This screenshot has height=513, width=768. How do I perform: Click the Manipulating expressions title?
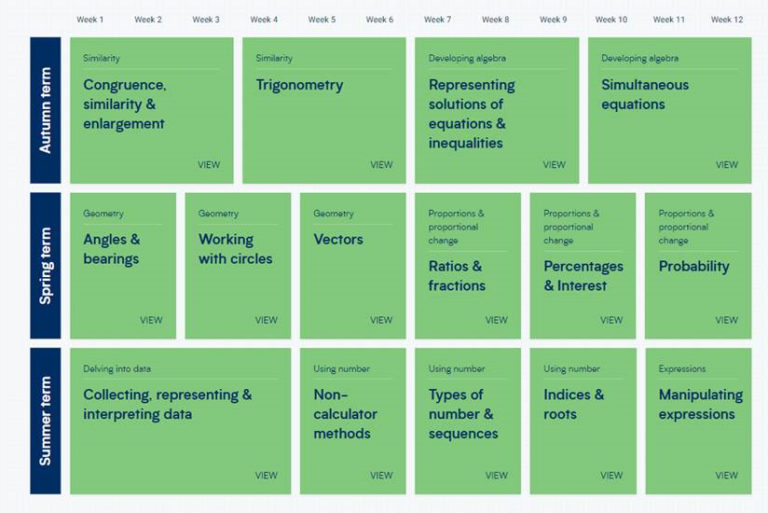click(700, 404)
